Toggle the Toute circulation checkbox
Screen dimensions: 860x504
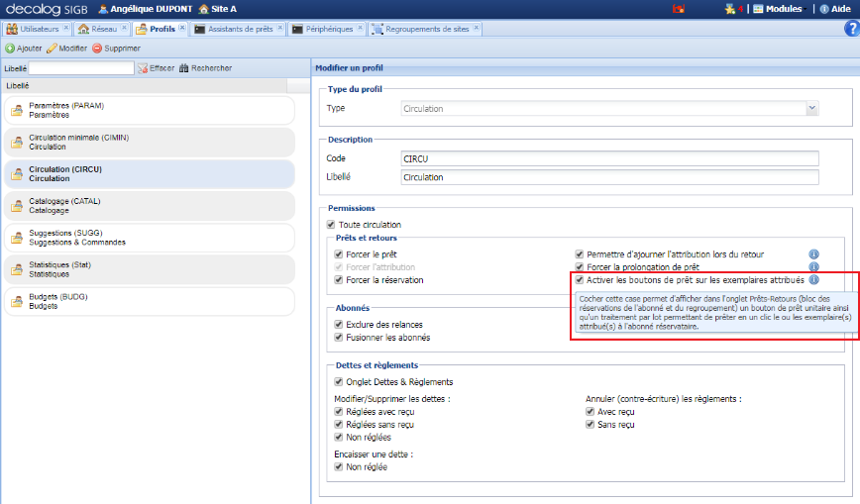331,225
